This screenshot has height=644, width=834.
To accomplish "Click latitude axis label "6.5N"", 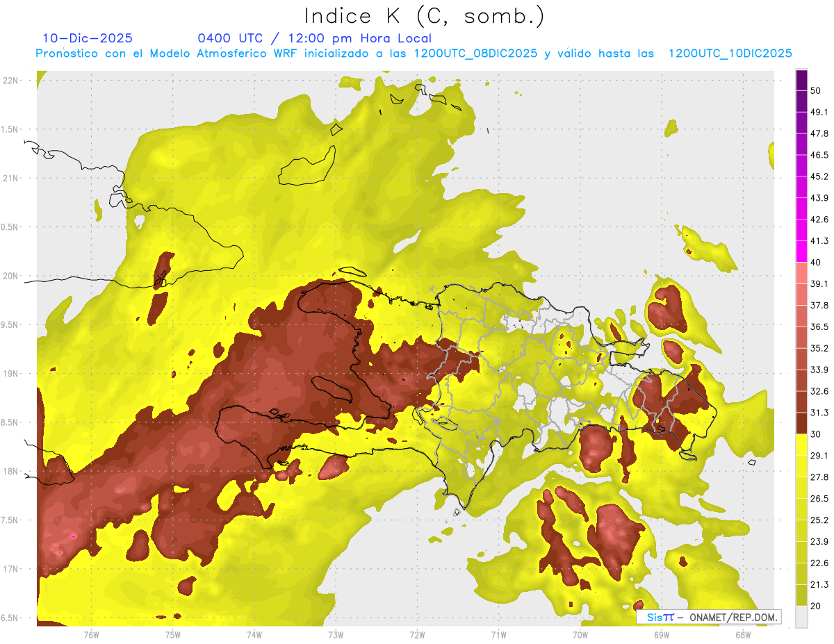I will click(9, 618).
